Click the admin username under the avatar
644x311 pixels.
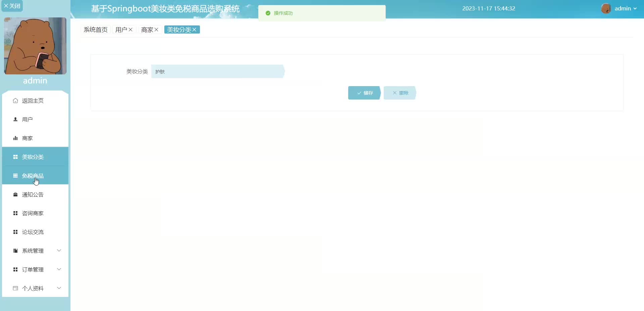click(35, 80)
